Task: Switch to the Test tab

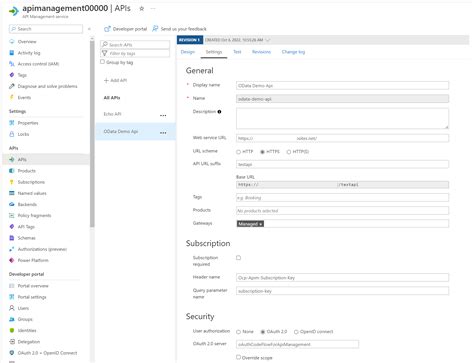Action: 237,52
